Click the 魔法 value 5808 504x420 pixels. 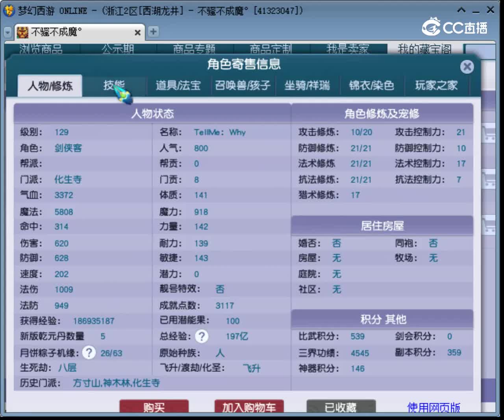pos(64,212)
